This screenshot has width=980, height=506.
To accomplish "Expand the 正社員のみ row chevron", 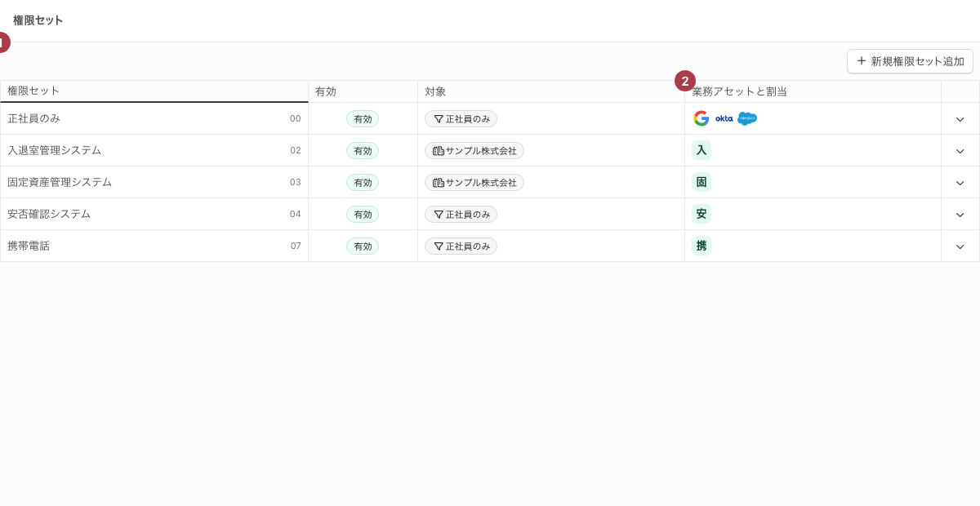I will tap(960, 119).
